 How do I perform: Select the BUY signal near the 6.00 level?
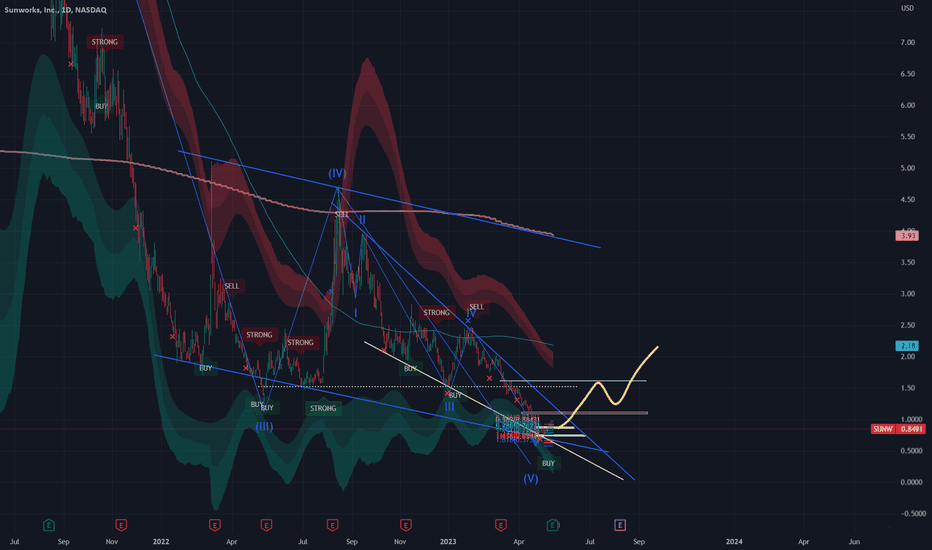coord(102,106)
